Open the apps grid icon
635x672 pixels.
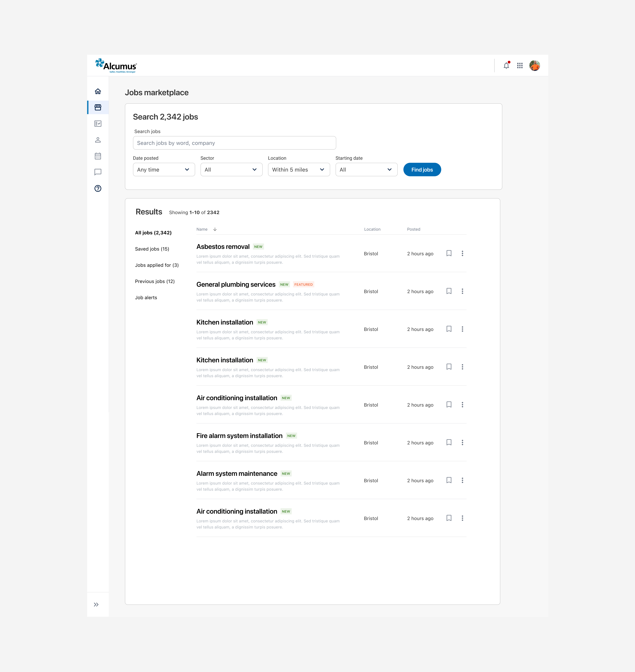click(x=520, y=66)
